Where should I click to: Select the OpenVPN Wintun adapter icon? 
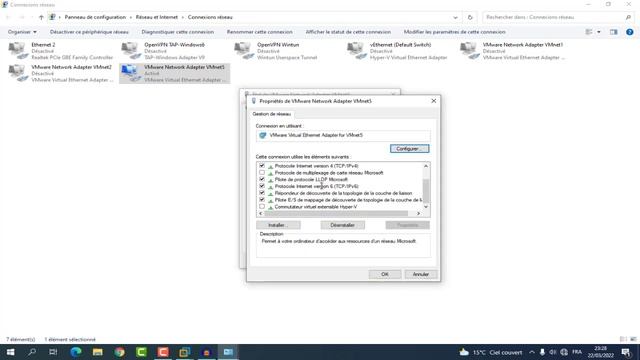tap(244, 51)
